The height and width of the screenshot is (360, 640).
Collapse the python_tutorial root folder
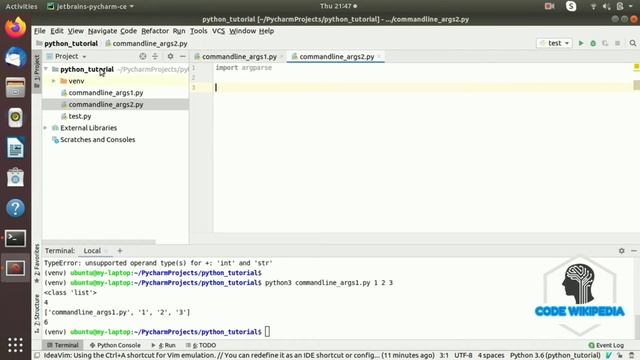coord(46,69)
